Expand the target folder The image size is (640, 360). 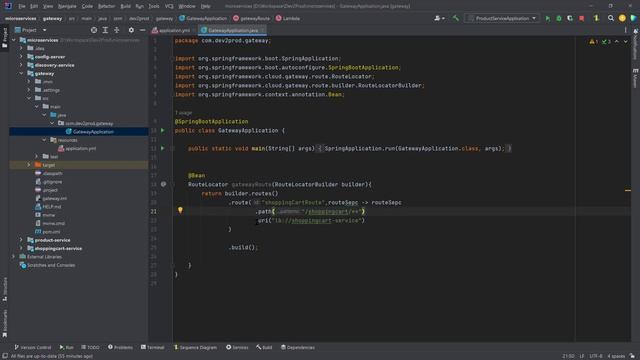[29, 165]
